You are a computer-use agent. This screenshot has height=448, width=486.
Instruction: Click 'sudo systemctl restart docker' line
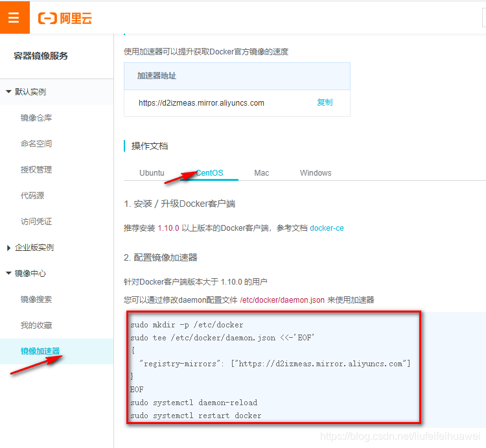pos(196,416)
